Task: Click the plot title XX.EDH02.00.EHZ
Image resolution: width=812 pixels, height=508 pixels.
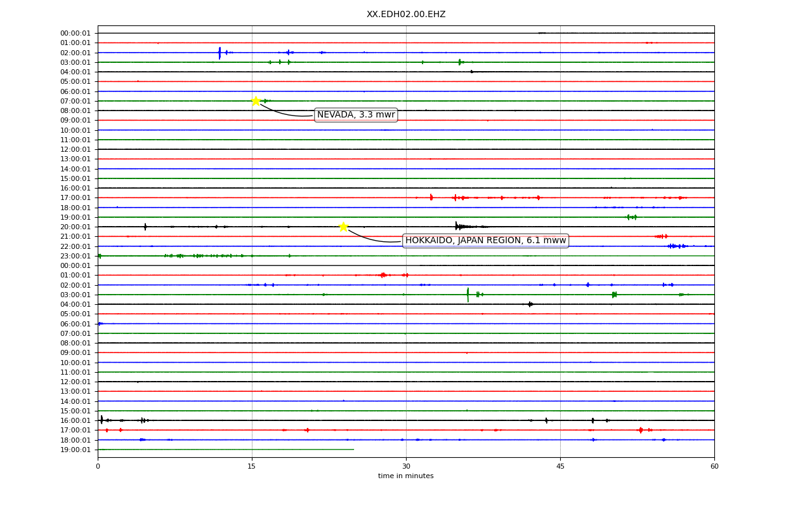Action: point(406,15)
